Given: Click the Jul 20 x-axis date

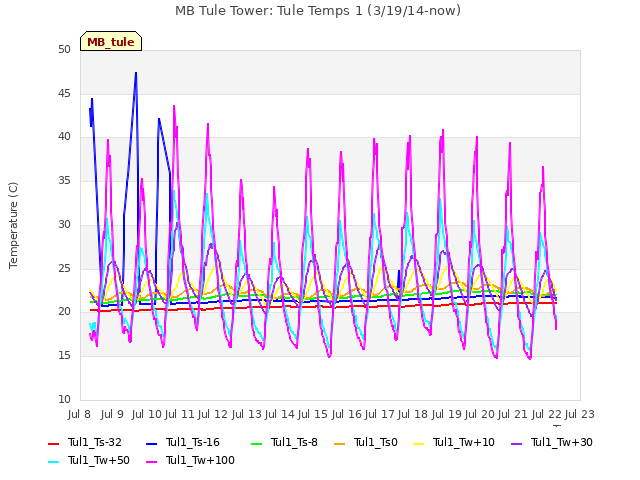Looking at the screenshot, I should (x=480, y=414).
